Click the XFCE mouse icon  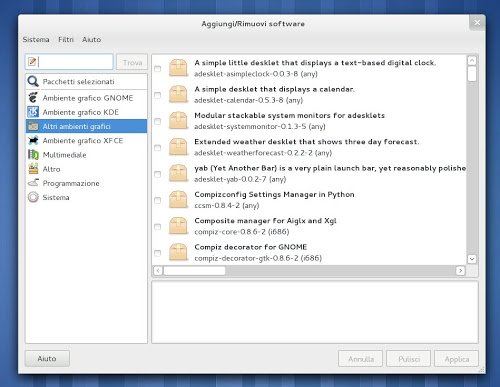point(33,140)
